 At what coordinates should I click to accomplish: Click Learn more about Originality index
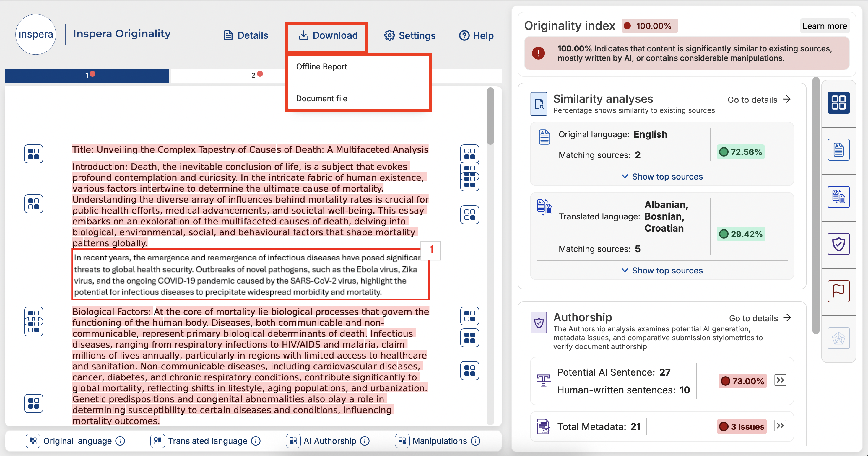pyautogui.click(x=824, y=26)
